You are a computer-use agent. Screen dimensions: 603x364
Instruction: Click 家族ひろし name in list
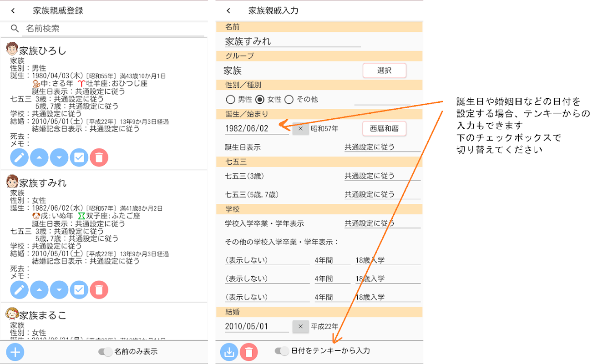pyautogui.click(x=43, y=50)
